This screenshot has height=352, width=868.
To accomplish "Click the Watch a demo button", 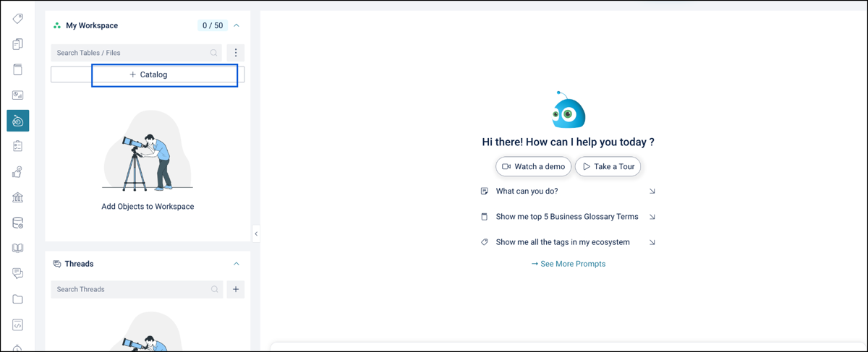I will (533, 166).
